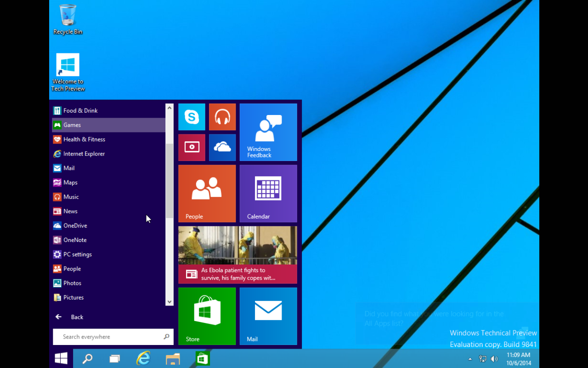Open People in the apps list

point(109,269)
